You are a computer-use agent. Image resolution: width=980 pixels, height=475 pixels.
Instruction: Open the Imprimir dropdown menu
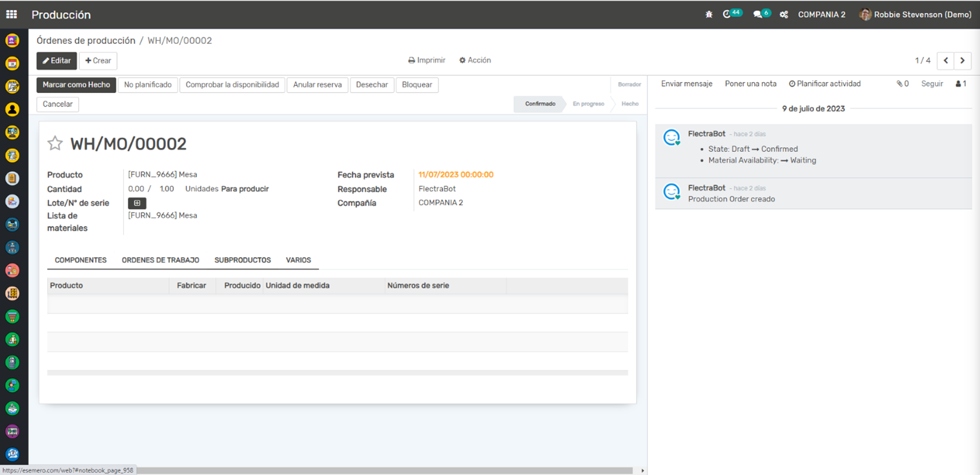(427, 60)
